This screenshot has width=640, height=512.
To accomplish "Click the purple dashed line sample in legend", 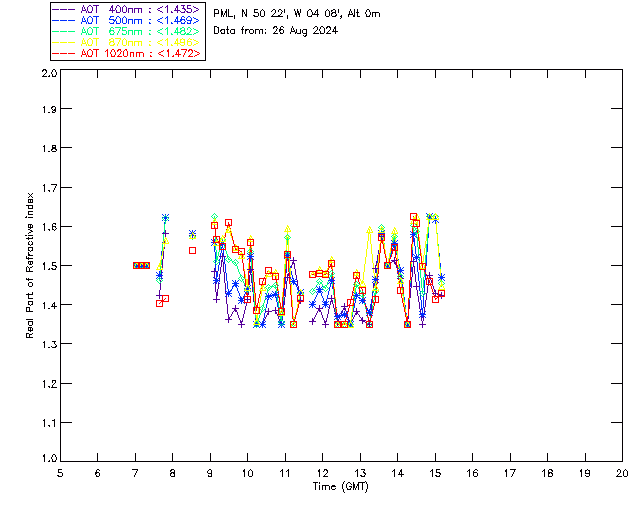I will (x=64, y=9).
